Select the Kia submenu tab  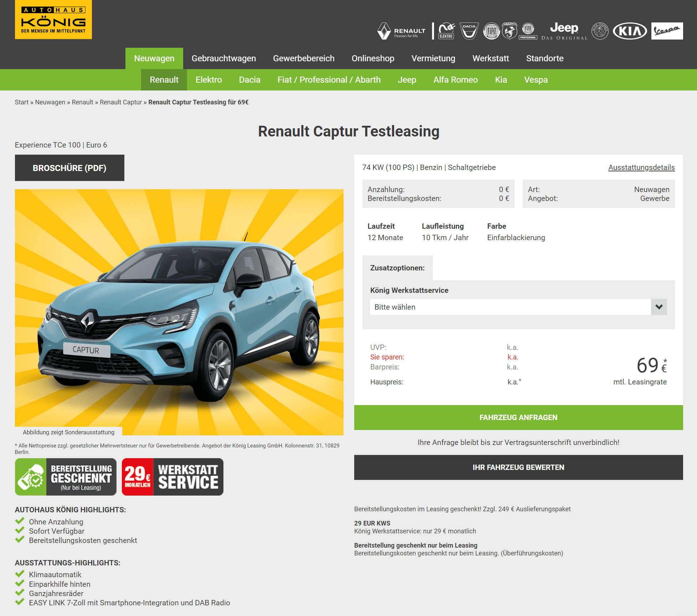[x=501, y=80]
